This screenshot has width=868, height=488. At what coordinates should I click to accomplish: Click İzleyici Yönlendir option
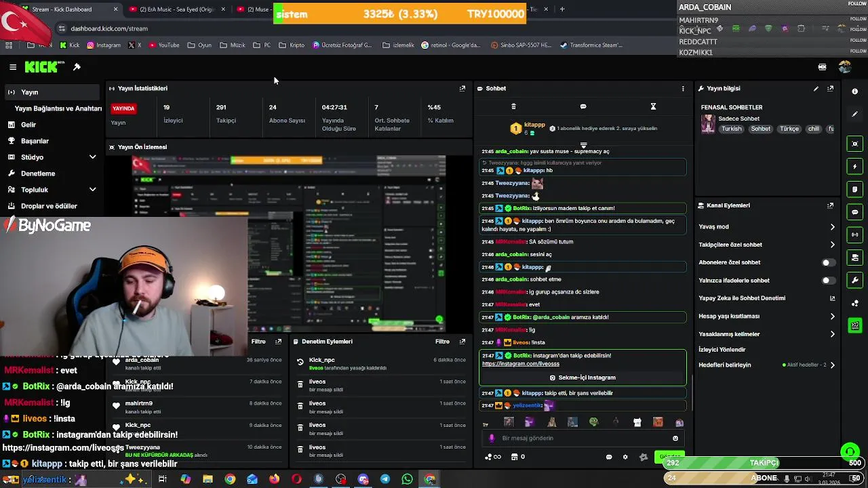(x=722, y=350)
